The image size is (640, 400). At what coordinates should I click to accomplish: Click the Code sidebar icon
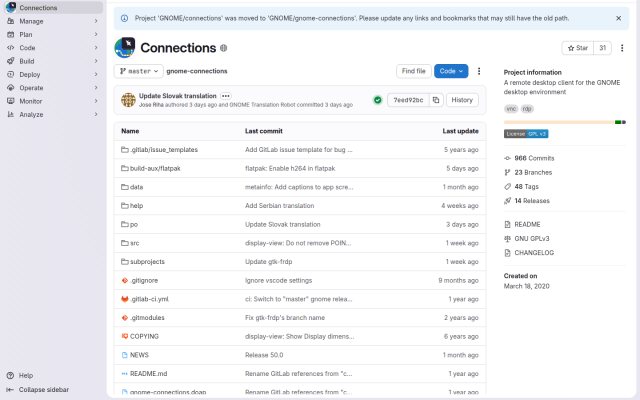[11, 48]
